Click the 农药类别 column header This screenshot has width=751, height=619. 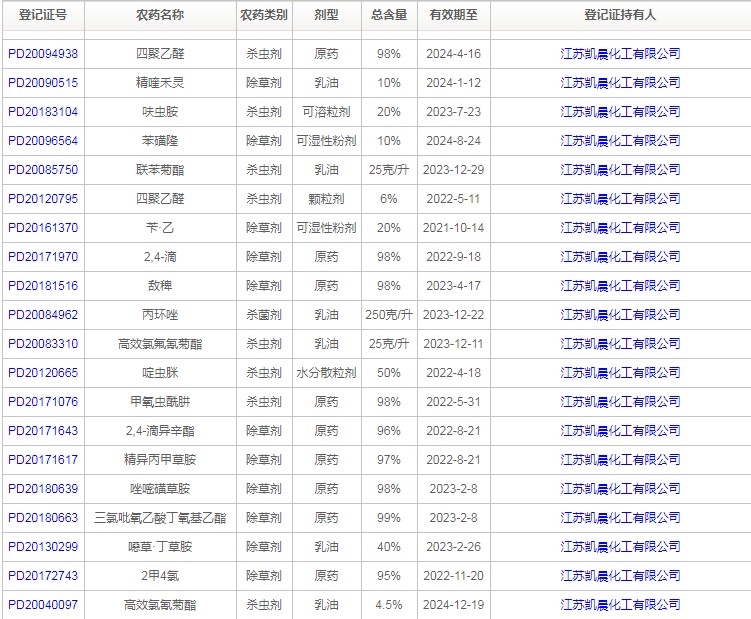pos(264,15)
